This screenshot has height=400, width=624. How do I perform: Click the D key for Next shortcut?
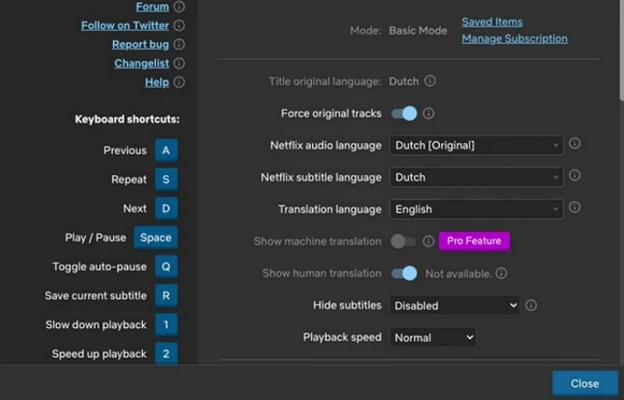(166, 209)
